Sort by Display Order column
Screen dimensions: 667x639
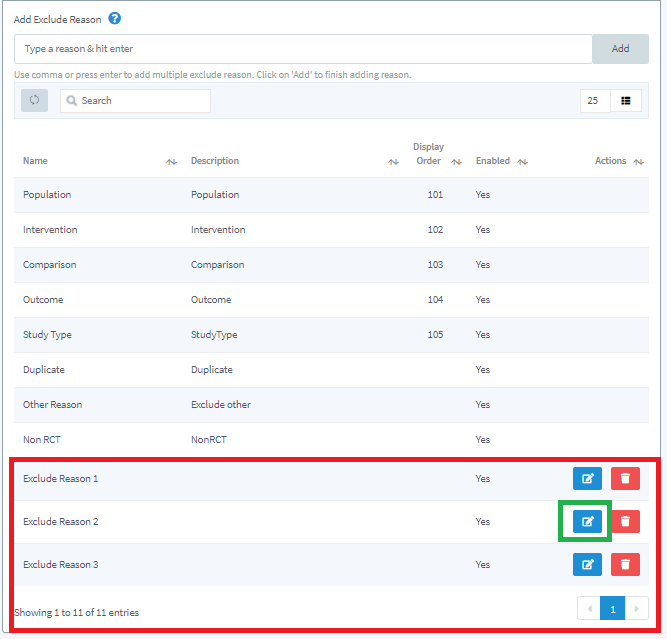coord(456,162)
